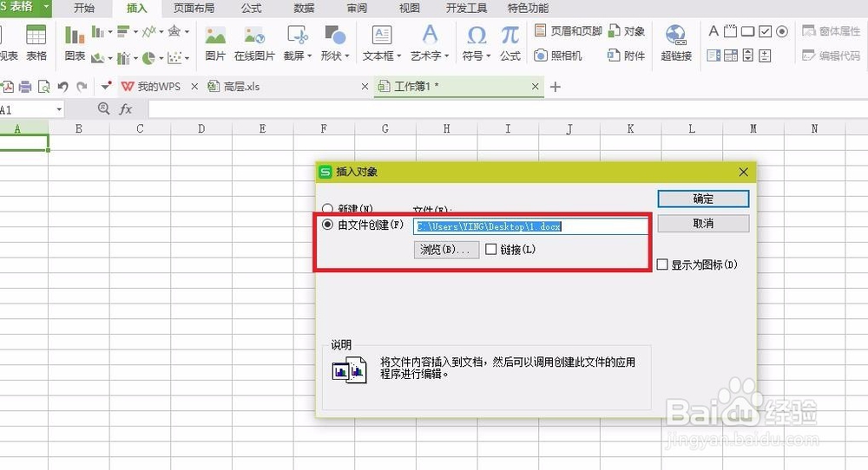Confirm the dialog with 确定
The width and height of the screenshot is (868, 470).
[x=703, y=199]
